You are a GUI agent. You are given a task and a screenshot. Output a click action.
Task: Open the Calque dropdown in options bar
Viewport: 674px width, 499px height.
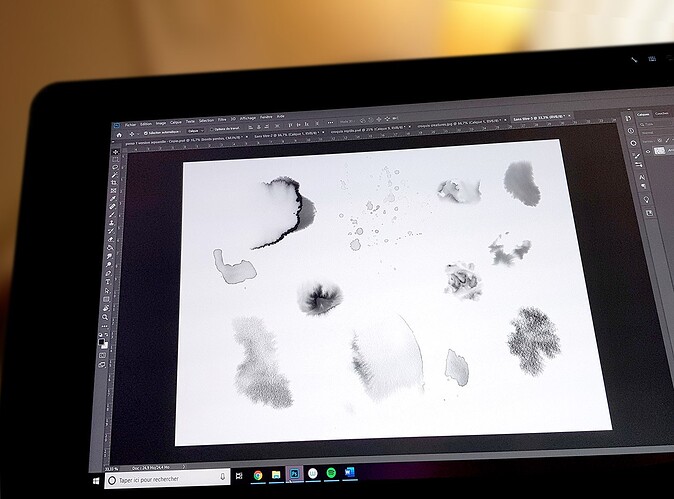(x=196, y=131)
